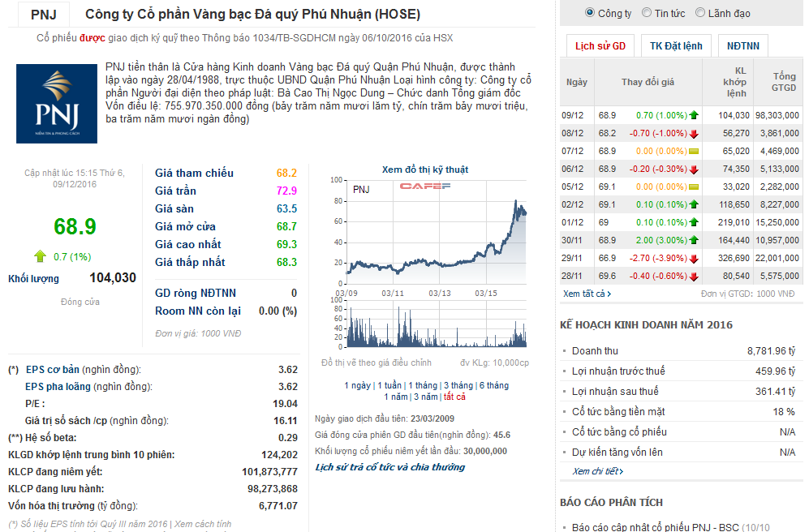This screenshot has height=532, width=809.
Task: Click the PNJ company logo
Action: (56, 103)
